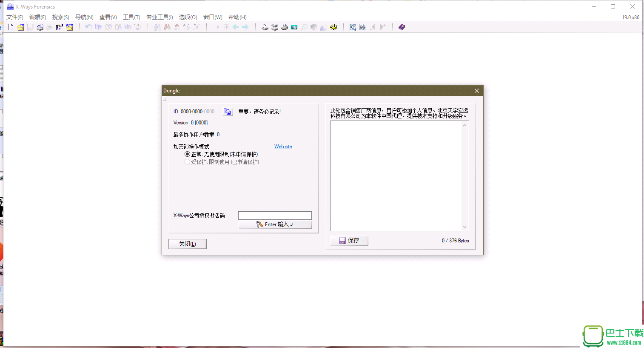The image size is (644, 348).
Task: Open the purple Help book icon
Action: (402, 27)
